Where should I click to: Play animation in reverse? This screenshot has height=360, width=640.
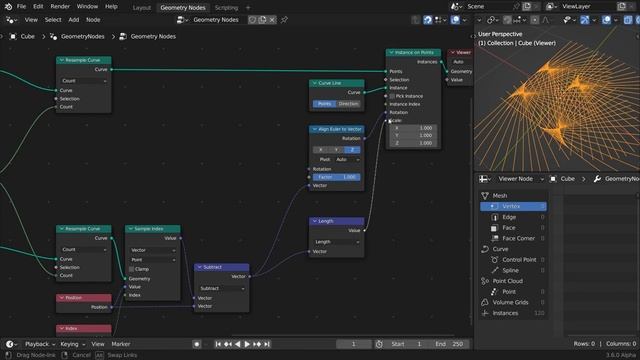pos(238,344)
